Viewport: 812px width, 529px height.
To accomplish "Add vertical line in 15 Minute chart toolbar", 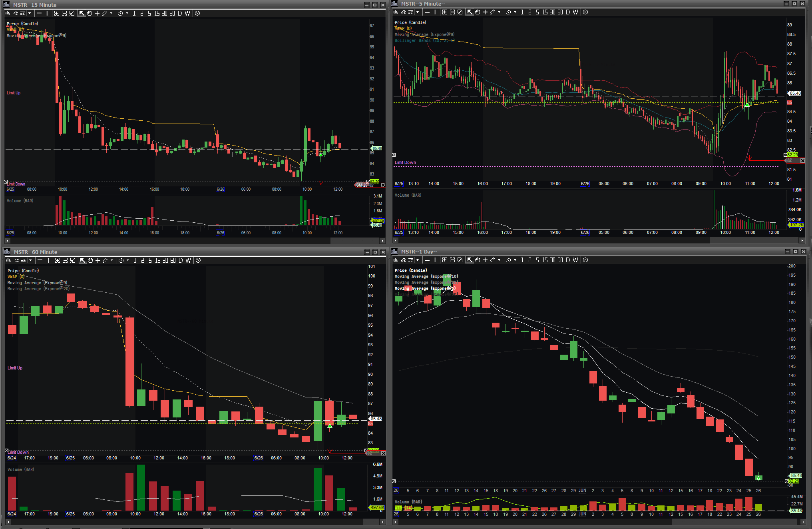I will point(47,13).
